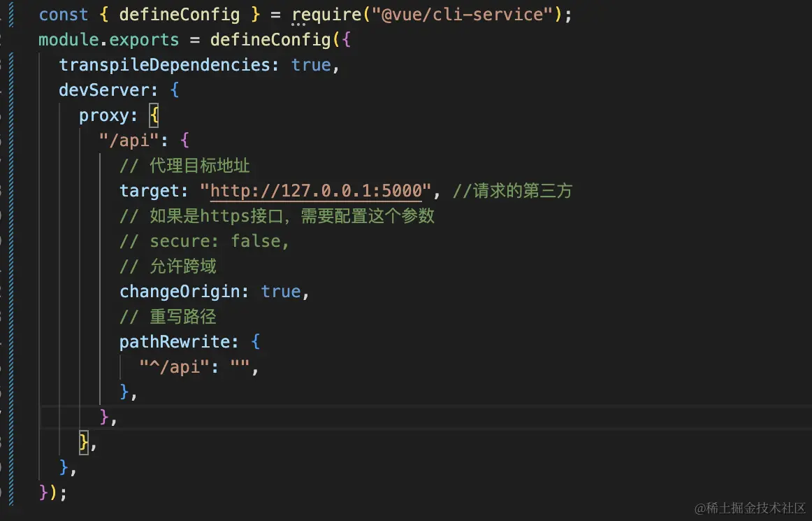The height and width of the screenshot is (521, 812).
Task: Click the change mark next to devServer line
Action: [x=10, y=90]
